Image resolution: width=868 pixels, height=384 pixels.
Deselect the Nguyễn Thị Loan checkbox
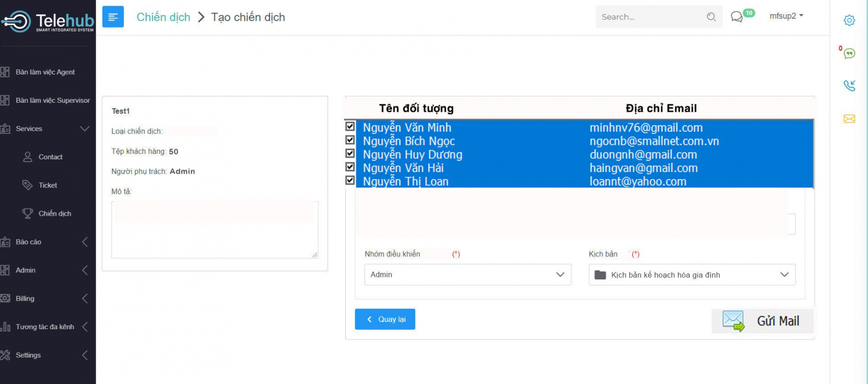(350, 180)
